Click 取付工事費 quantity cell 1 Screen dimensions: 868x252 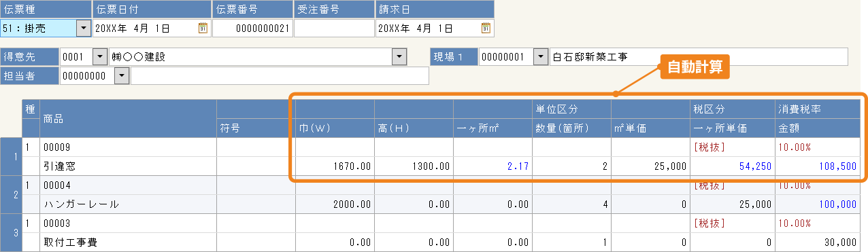pos(571,242)
